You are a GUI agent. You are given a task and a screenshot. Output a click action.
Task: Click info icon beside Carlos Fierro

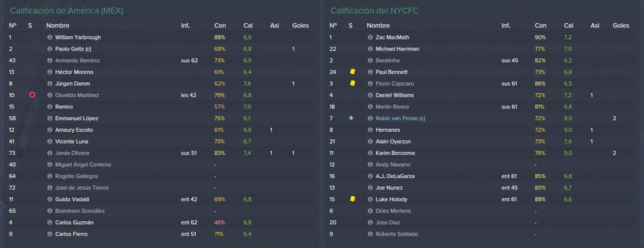pyautogui.click(x=50, y=234)
